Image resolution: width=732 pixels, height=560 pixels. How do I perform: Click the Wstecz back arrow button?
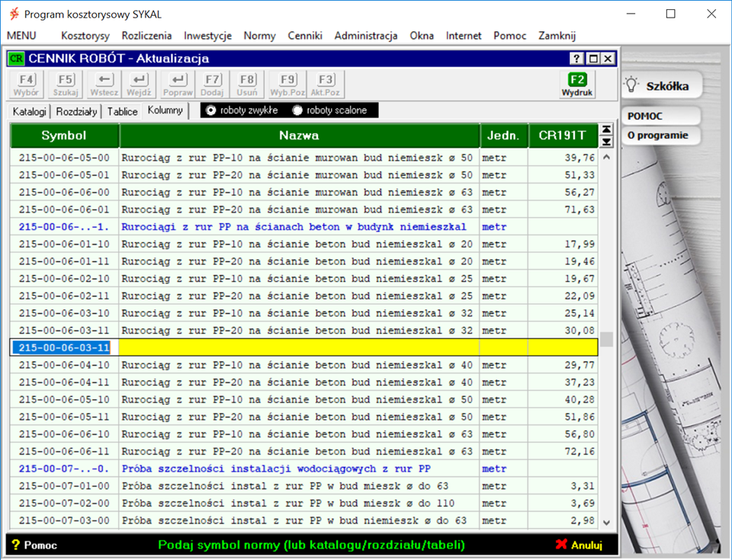pos(104,85)
